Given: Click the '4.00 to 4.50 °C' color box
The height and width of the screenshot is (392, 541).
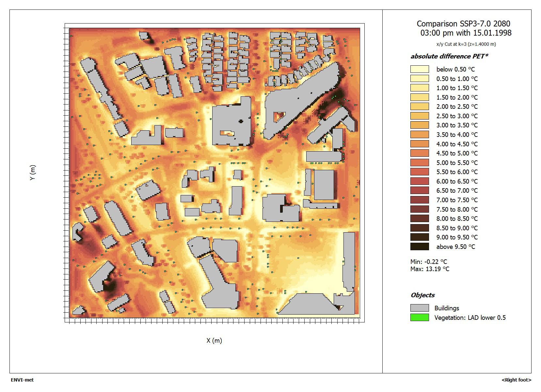Looking at the screenshot, I should coord(420,144).
